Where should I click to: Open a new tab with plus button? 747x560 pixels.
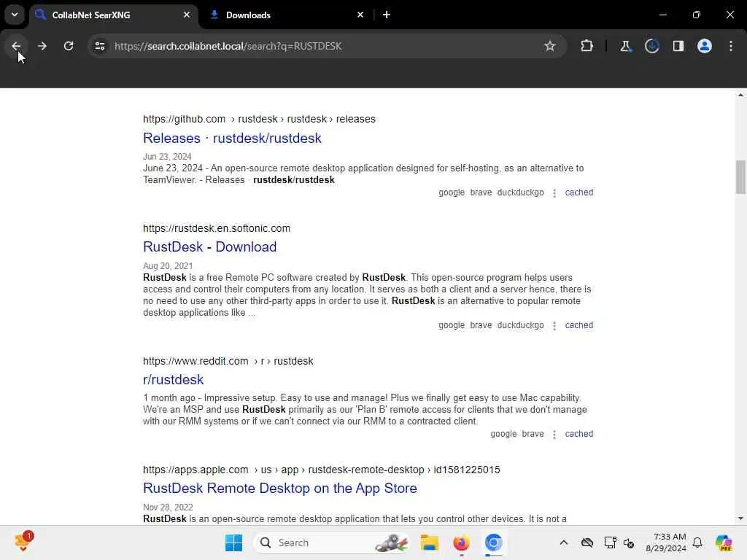pos(387,15)
